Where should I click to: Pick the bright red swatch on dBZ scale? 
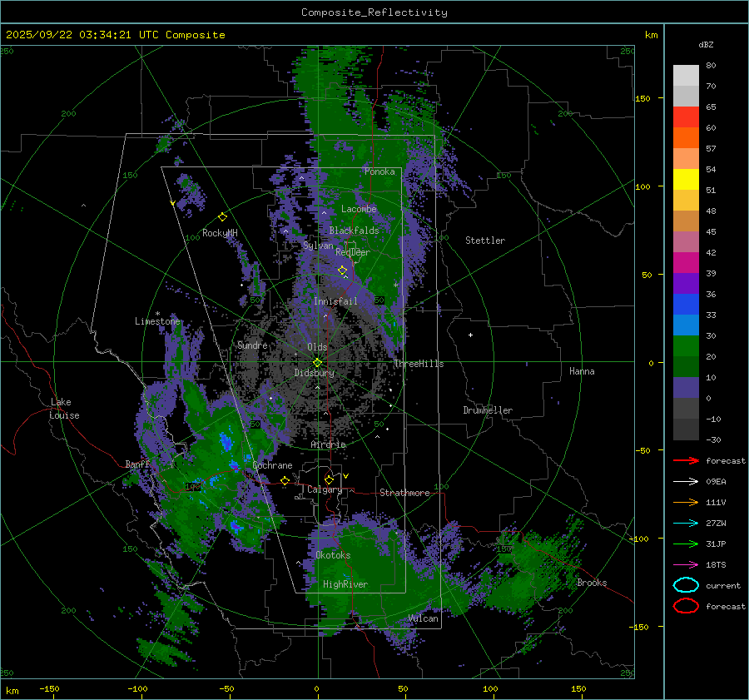686,117
